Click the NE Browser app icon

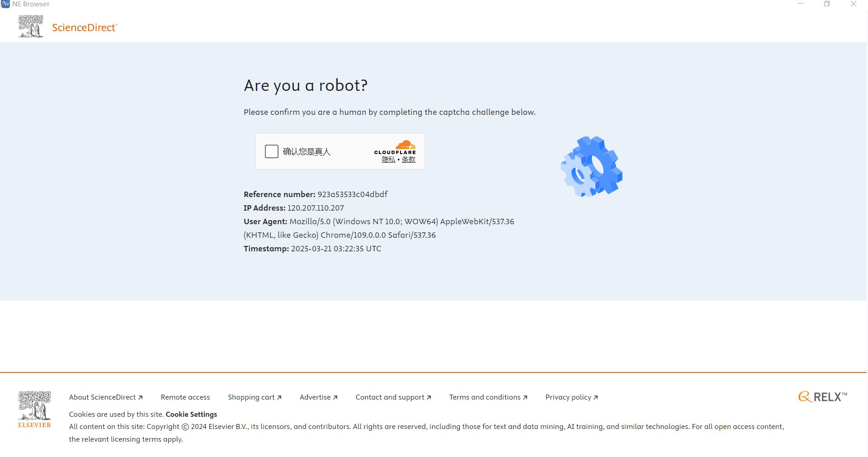(x=5, y=4)
